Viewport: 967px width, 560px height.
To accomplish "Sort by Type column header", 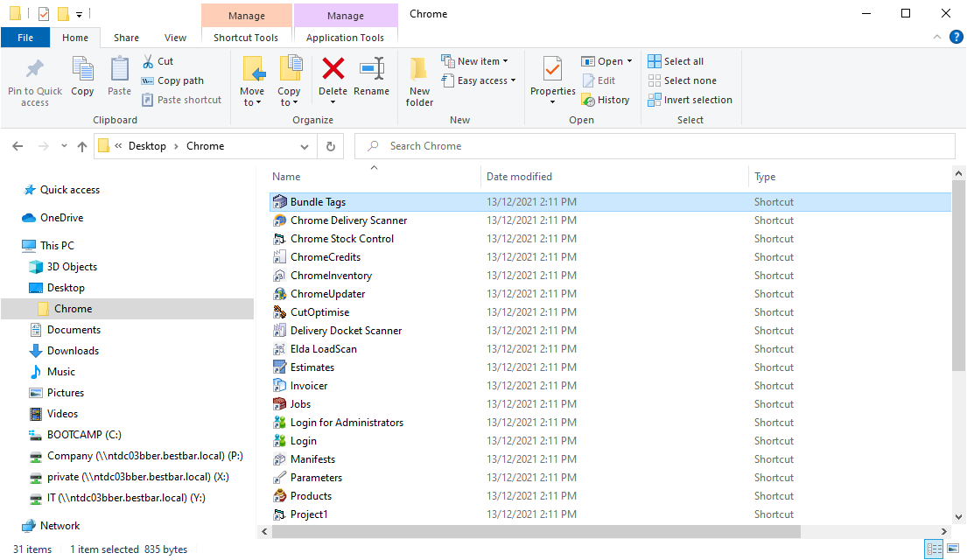I will (x=765, y=177).
